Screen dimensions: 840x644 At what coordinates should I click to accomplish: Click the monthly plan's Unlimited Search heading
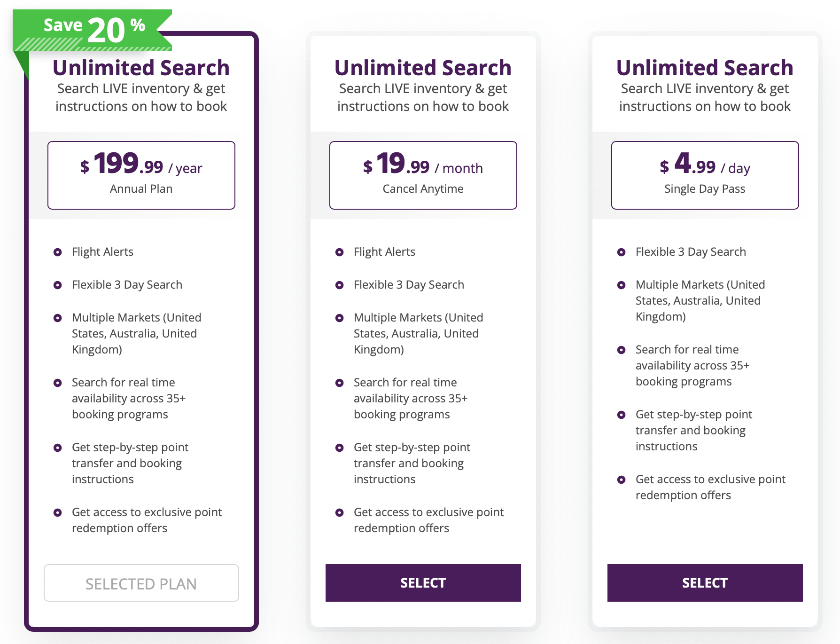point(423,68)
